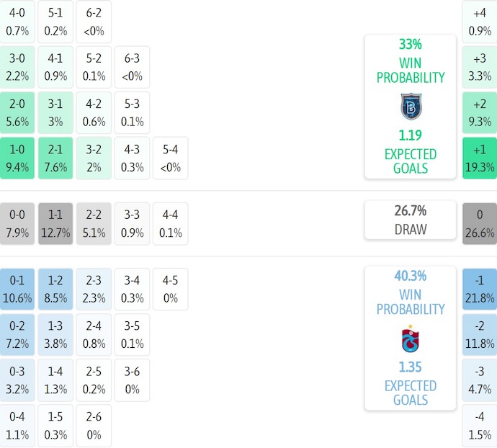
Task: Click the 0-2 scoreline cell at 7.2%
Action: pyautogui.click(x=17, y=334)
